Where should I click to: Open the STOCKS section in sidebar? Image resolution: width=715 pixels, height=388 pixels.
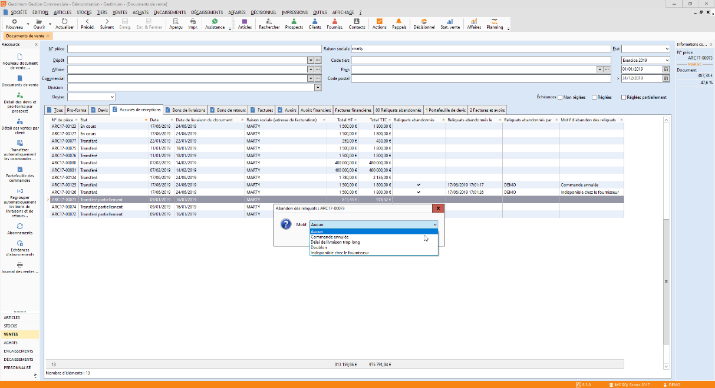(x=20, y=326)
